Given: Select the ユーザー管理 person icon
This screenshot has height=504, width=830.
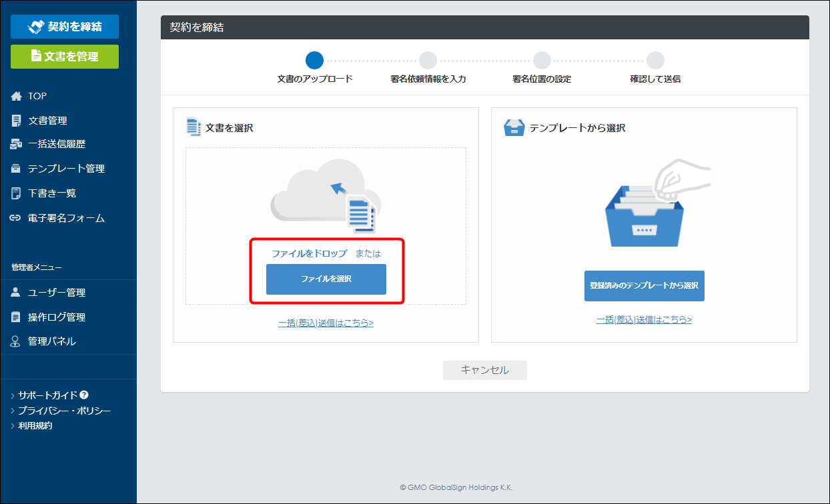Looking at the screenshot, I should [17, 293].
